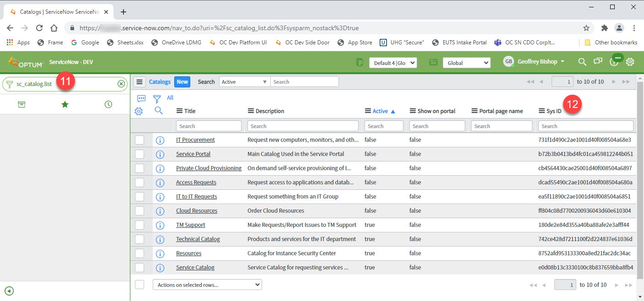644x301 pixels.
Task: Check the IT Procurement row checkbox
Action: tap(140, 140)
